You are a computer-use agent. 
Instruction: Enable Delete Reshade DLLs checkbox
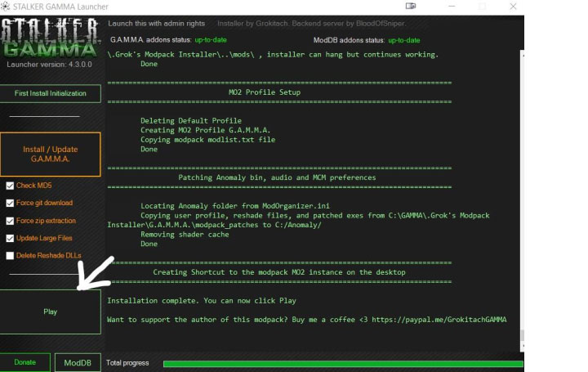coord(10,255)
